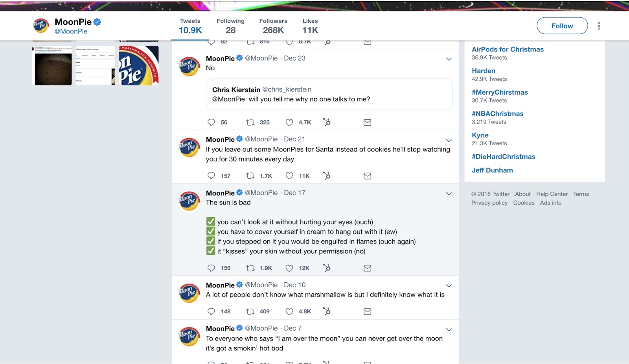Select the Following tab

230,26
